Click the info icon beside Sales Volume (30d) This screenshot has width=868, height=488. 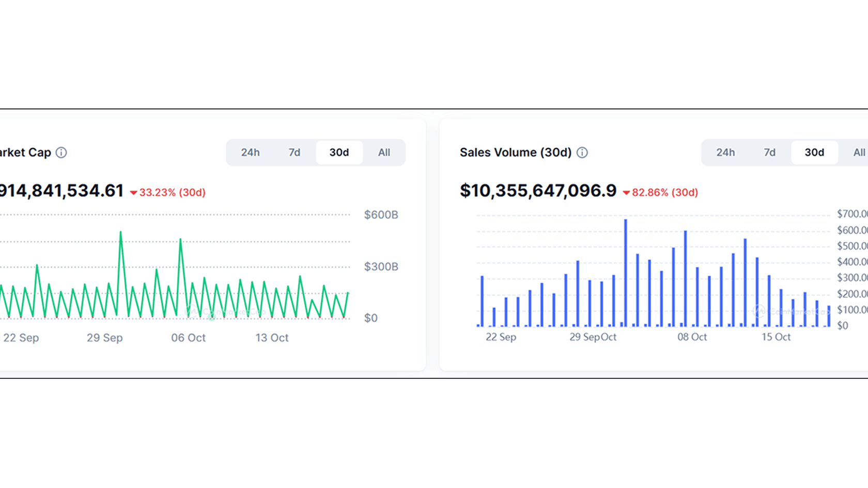(582, 152)
